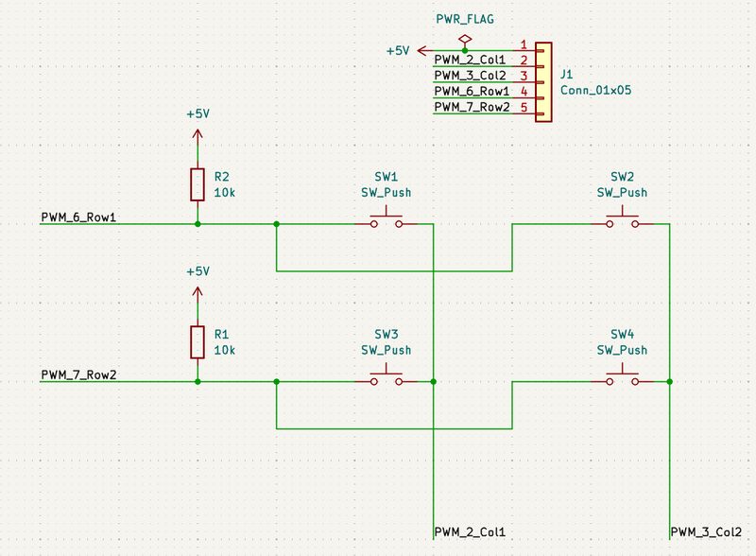Select the +5V power arrow above R1
The image size is (756, 556).
pyautogui.click(x=198, y=295)
